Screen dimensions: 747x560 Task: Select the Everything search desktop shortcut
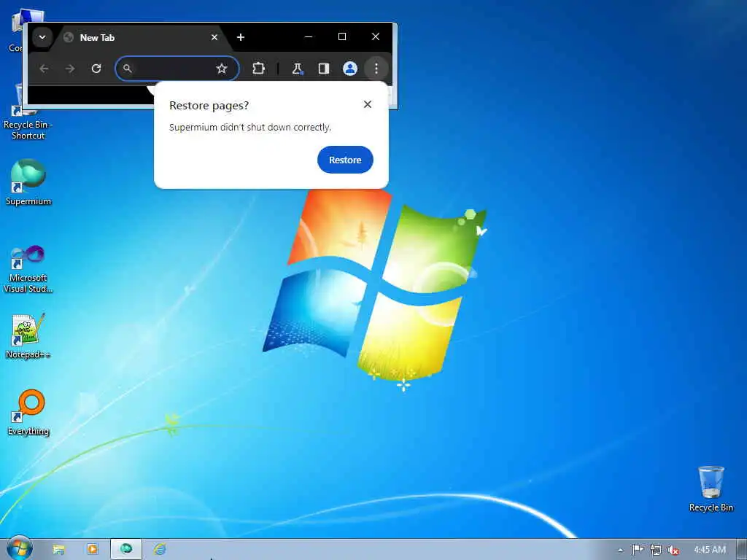click(28, 413)
